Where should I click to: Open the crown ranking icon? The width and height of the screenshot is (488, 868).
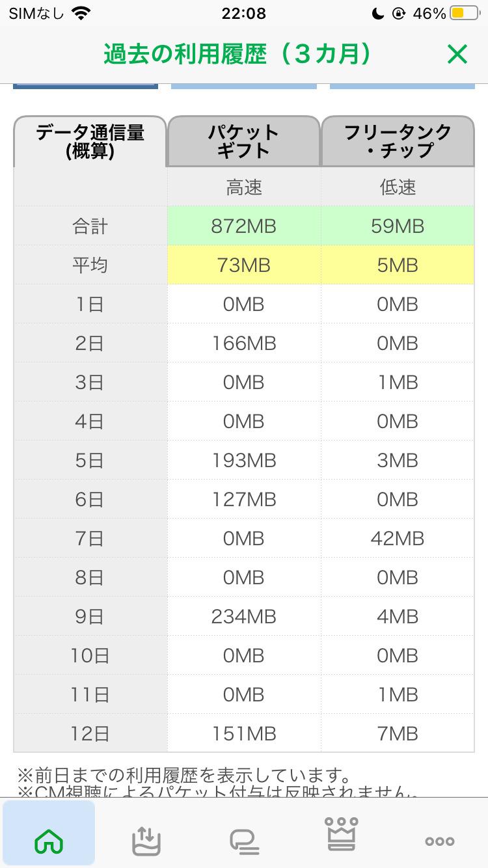click(x=342, y=834)
